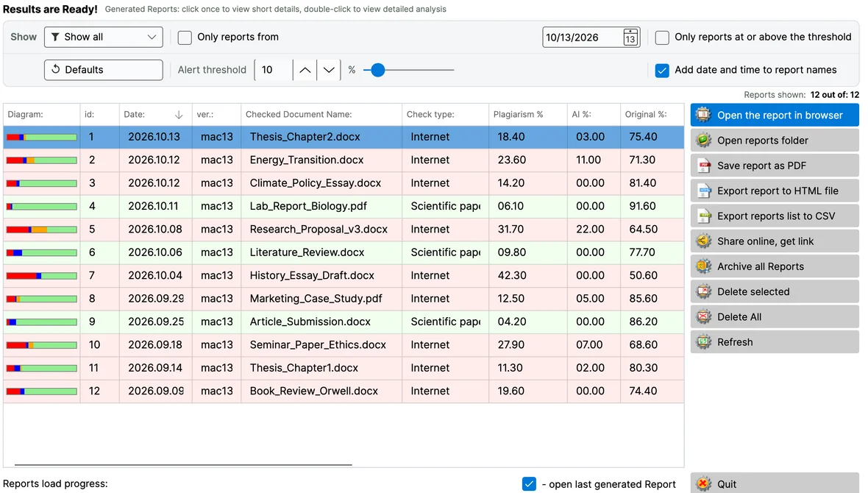Click the Scientific paper cell for Literature_Review.docx
Viewport: 868px width, 493px height.
pos(446,252)
